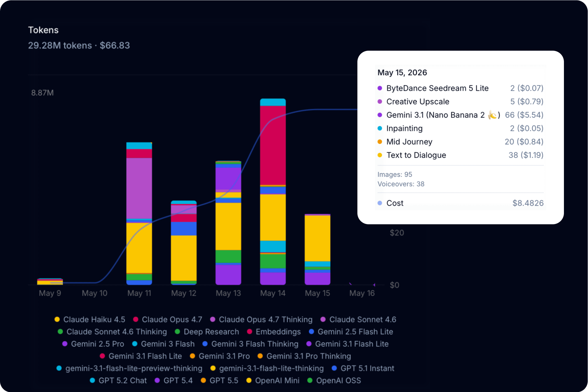This screenshot has height=392, width=588.
Task: Click Inpainting tooltip row
Action: pos(460,128)
